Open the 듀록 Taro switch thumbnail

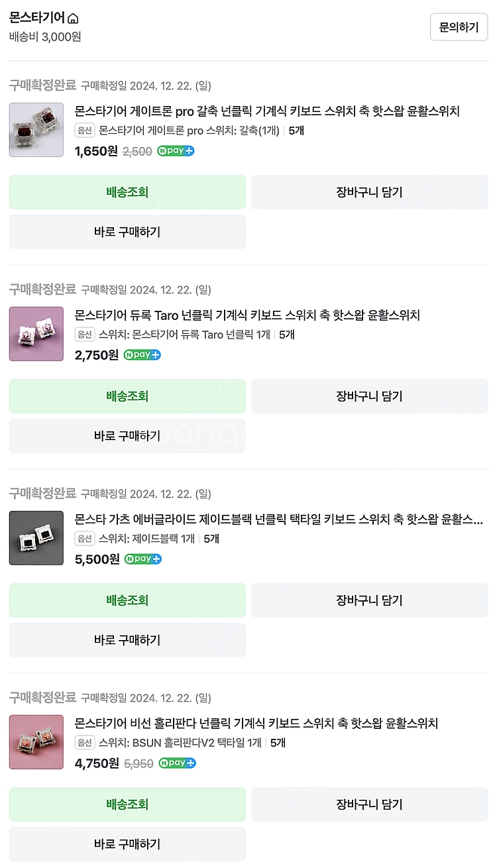36,334
